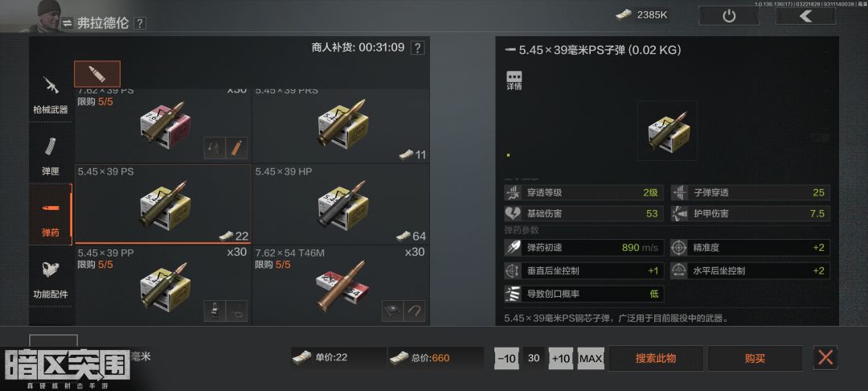Open the 功能配件 attachments category
This screenshot has height=391, width=868.
[51, 278]
